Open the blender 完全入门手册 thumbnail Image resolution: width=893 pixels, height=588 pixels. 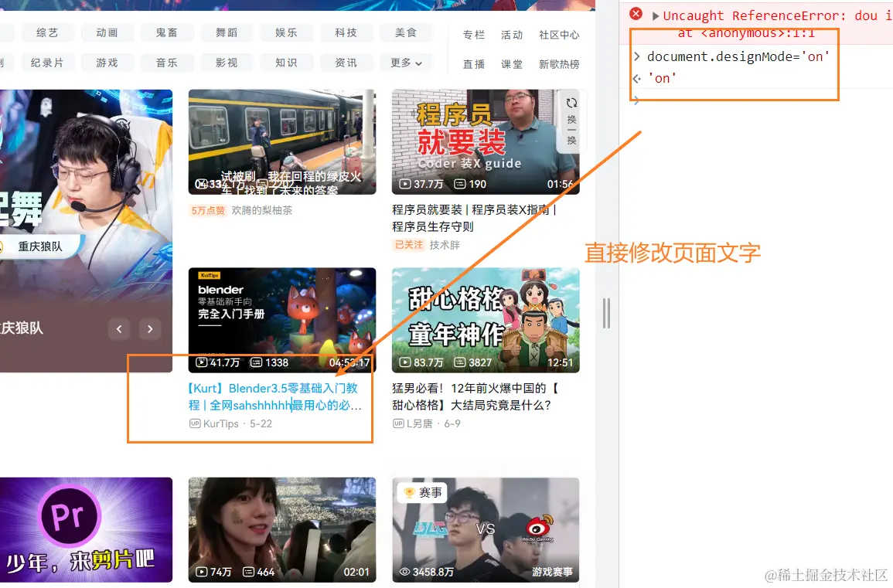pos(282,320)
